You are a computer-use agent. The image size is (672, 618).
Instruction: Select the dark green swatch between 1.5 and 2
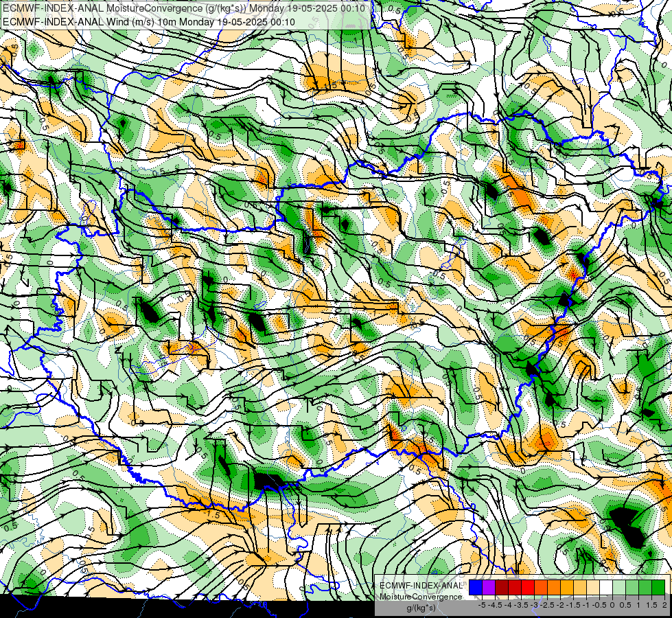[x=658, y=588]
